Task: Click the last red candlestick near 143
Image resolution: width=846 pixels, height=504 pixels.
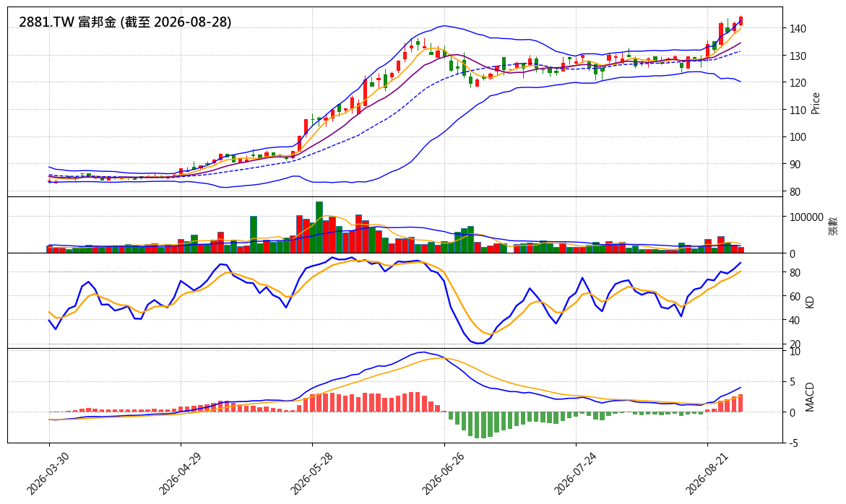Action: pyautogui.click(x=741, y=20)
